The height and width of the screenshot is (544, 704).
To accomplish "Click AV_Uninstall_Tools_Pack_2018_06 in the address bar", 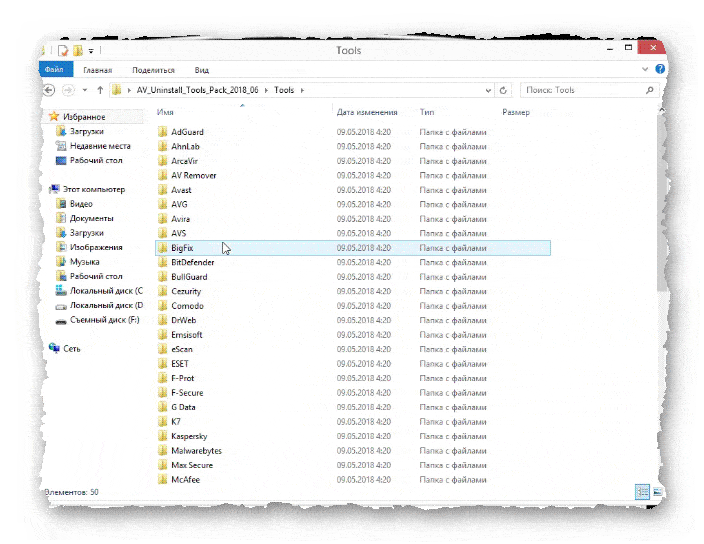I will point(198,90).
